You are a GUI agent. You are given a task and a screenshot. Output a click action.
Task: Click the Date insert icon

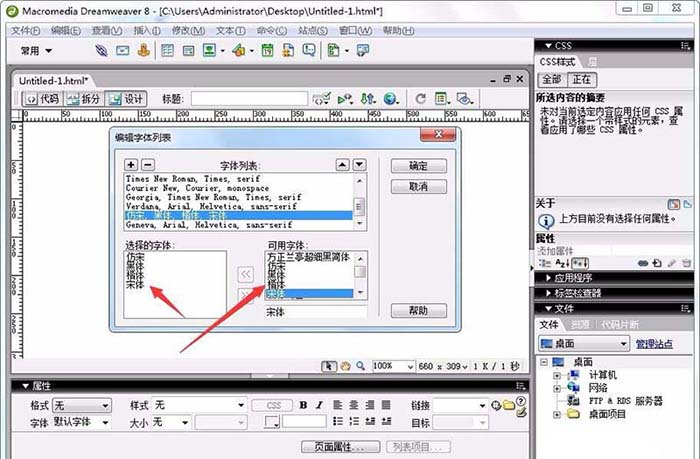click(x=267, y=50)
